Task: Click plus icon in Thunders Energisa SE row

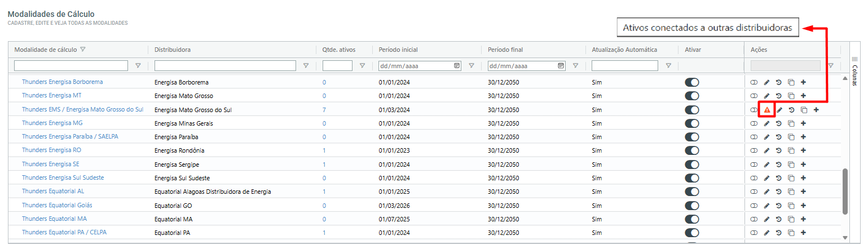Action: click(804, 164)
